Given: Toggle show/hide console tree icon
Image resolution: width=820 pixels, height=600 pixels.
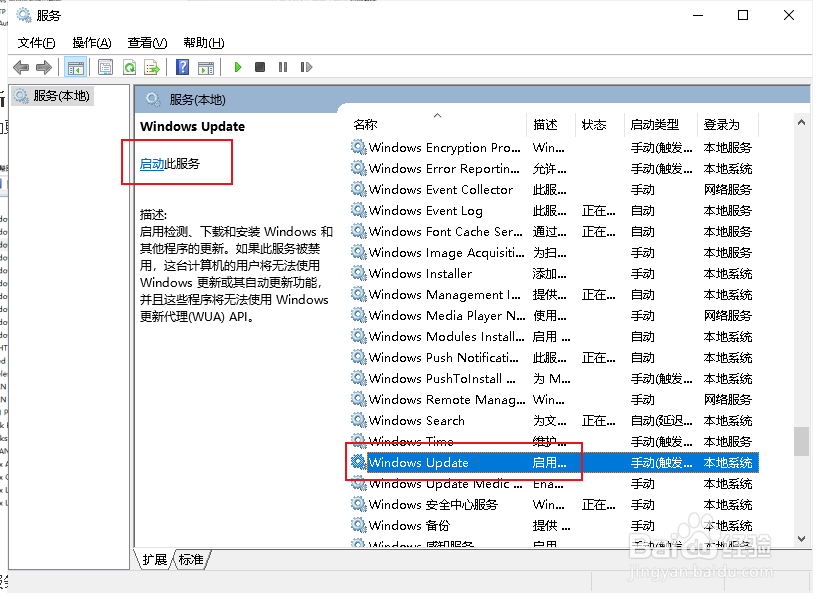Looking at the screenshot, I should [75, 67].
